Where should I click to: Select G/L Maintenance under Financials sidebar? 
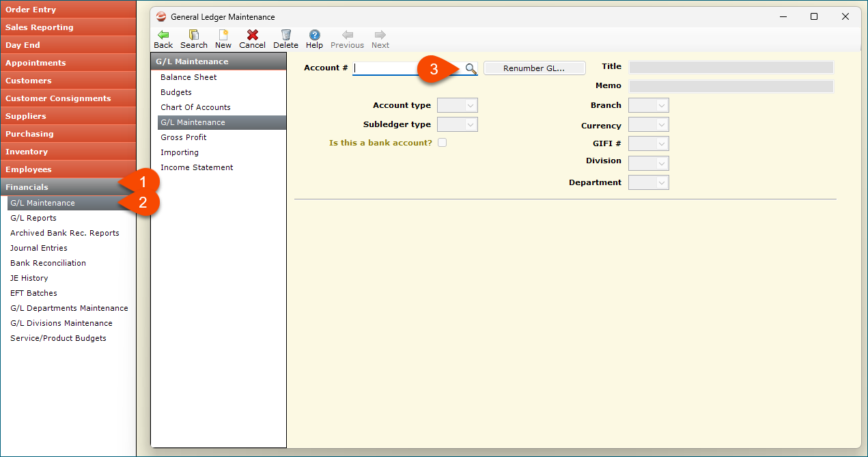72,203
